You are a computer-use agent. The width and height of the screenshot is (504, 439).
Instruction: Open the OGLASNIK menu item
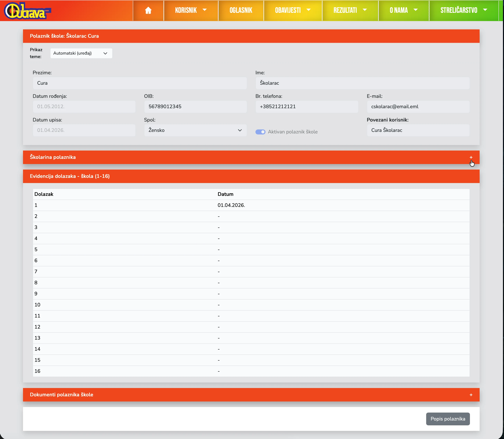click(240, 10)
